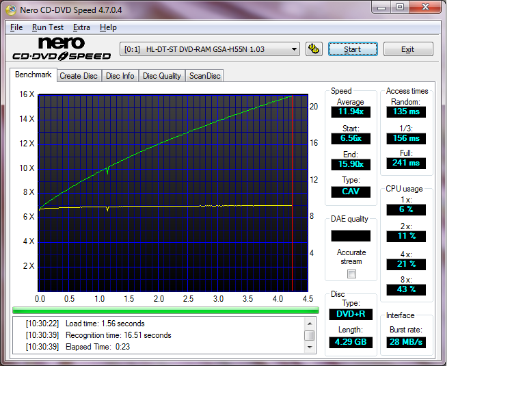Click the log scroll down arrow

310,347
